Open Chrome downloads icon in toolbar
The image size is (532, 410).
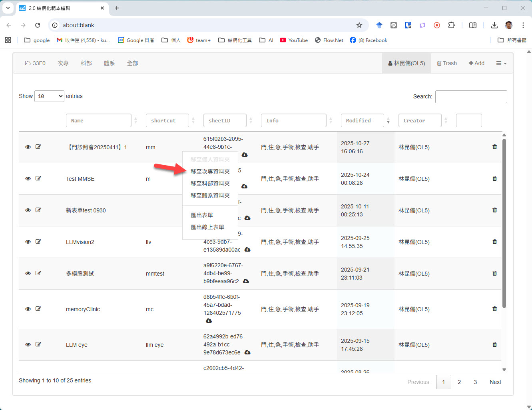pos(494,25)
